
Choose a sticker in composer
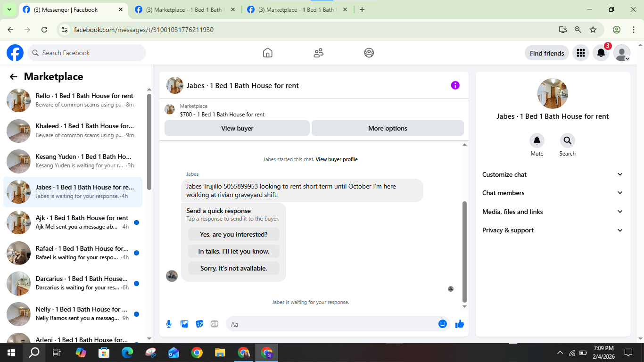(199, 324)
